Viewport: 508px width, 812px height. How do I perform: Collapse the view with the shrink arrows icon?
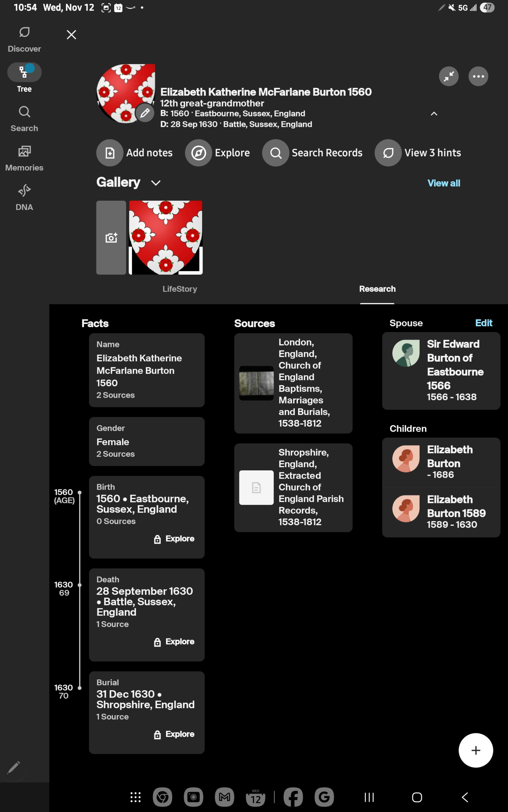coord(448,76)
